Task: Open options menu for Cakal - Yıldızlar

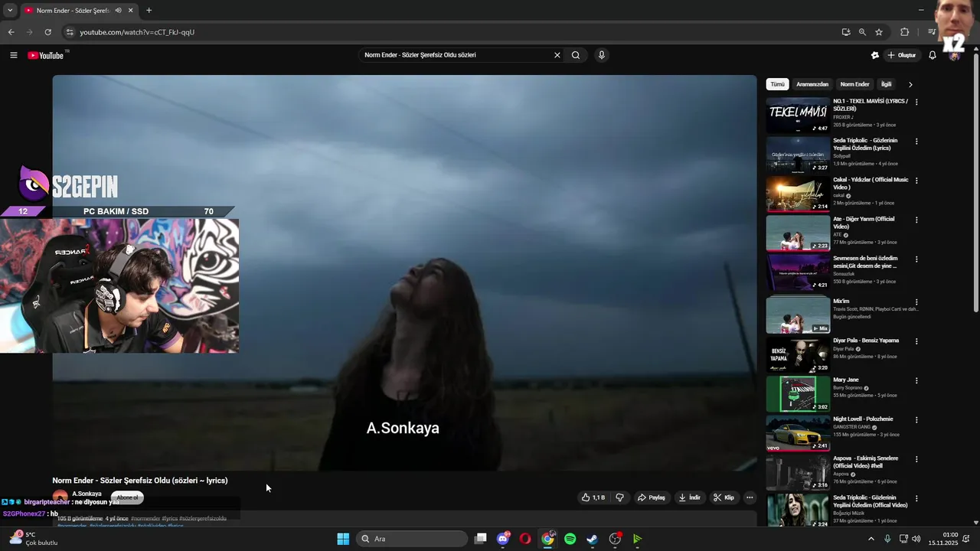Action: coord(916,181)
